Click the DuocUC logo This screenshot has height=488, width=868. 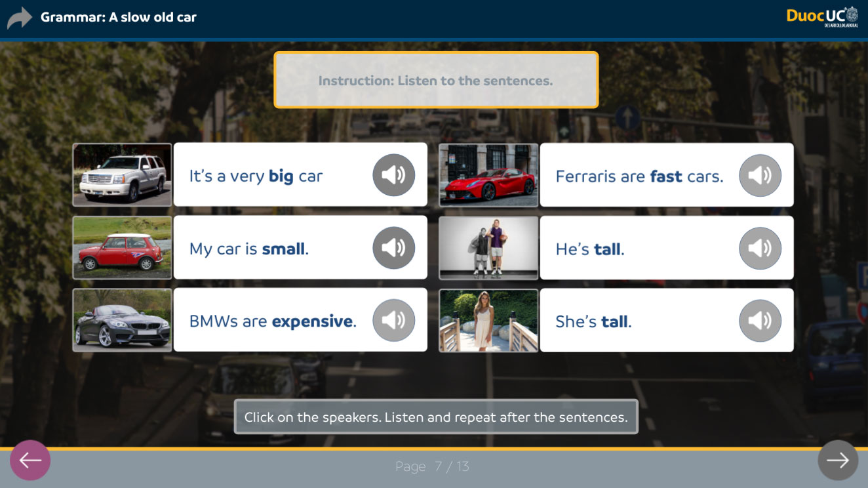pyautogui.click(x=822, y=16)
